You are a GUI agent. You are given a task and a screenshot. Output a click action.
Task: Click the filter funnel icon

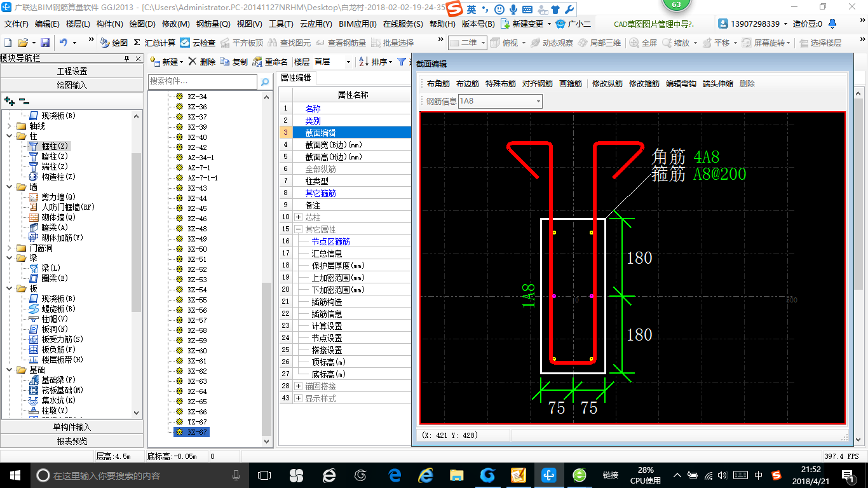(x=402, y=62)
